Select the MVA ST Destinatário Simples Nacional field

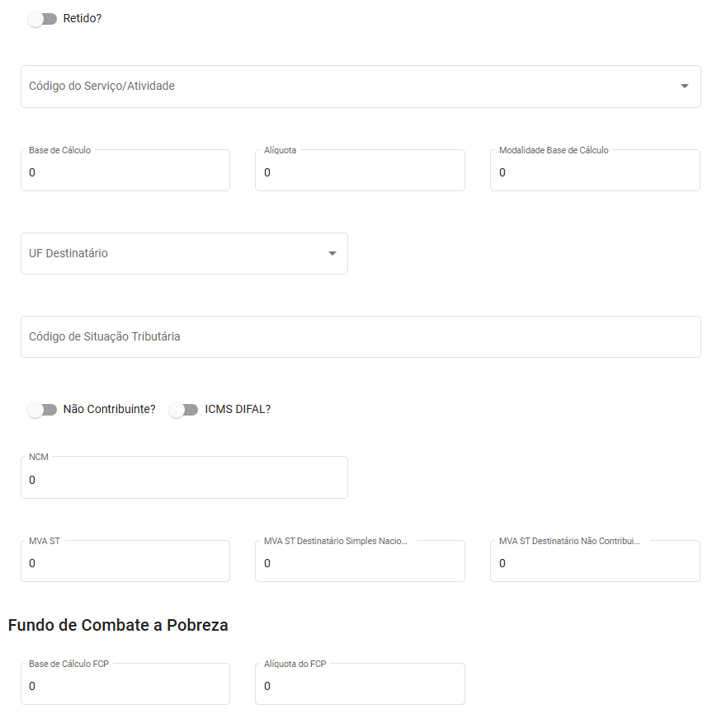tap(359, 563)
